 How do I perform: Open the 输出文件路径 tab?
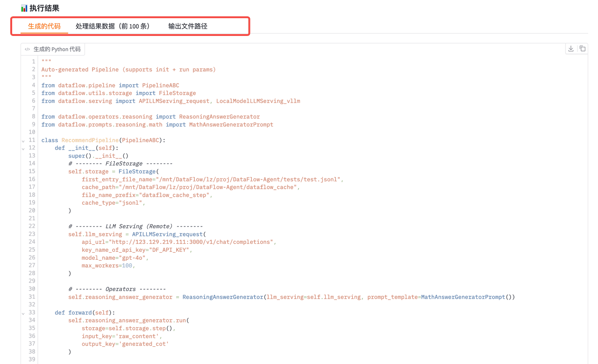(187, 27)
